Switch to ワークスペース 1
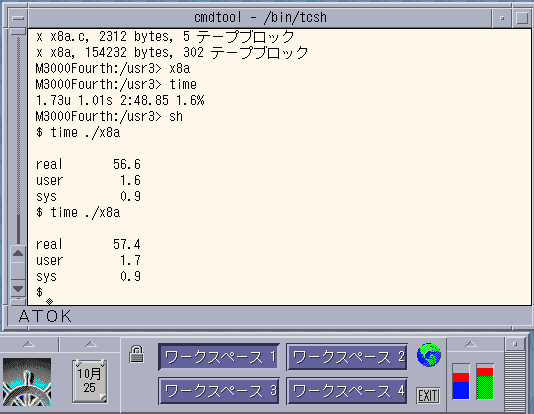The image size is (534, 414). click(x=219, y=357)
